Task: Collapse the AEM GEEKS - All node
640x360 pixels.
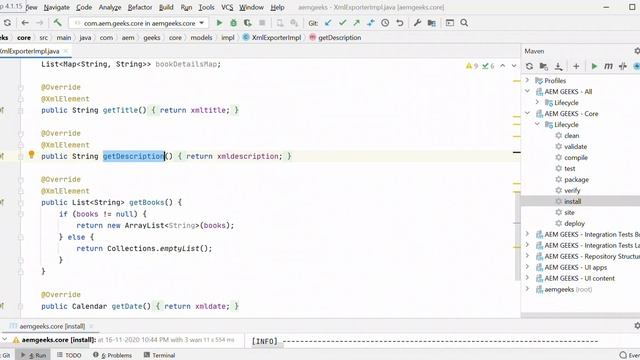Action: (x=527, y=91)
